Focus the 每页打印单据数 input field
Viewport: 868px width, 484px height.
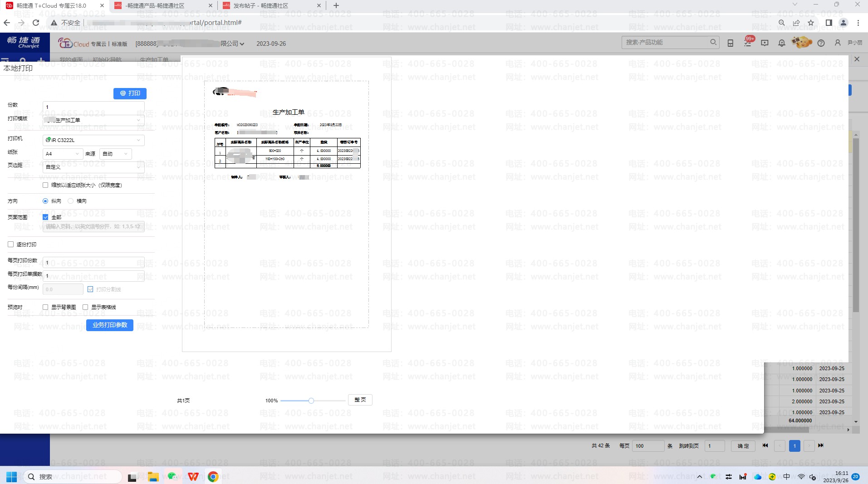[x=93, y=276]
